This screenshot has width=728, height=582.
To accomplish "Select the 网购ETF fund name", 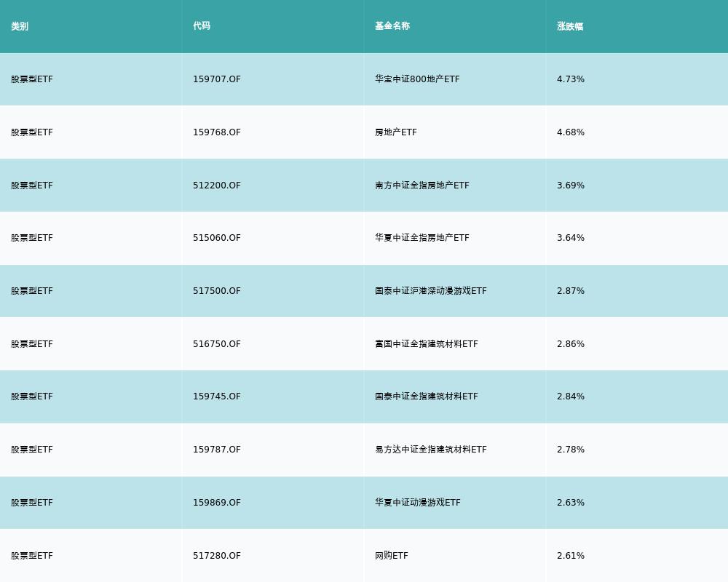I will click(392, 556).
